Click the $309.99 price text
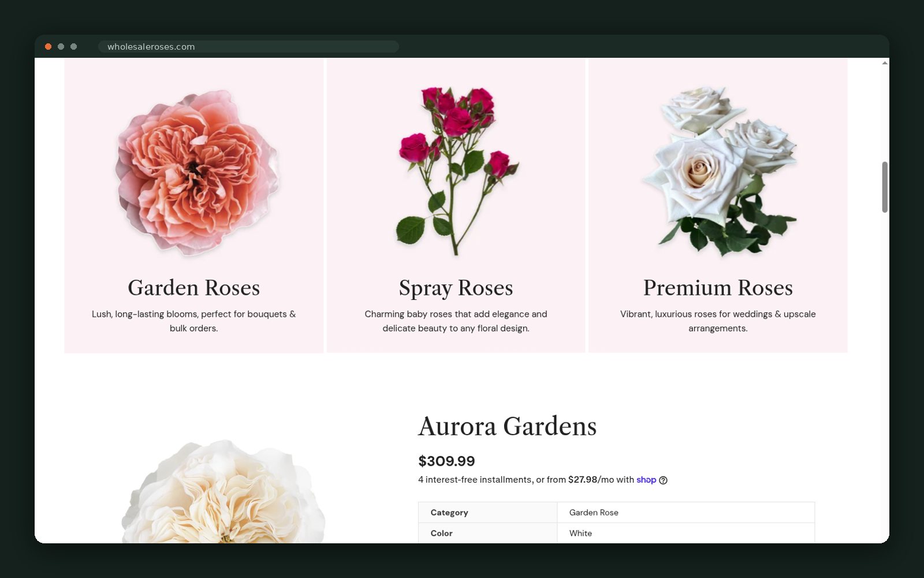Screen dimensions: 924x578 point(446,461)
